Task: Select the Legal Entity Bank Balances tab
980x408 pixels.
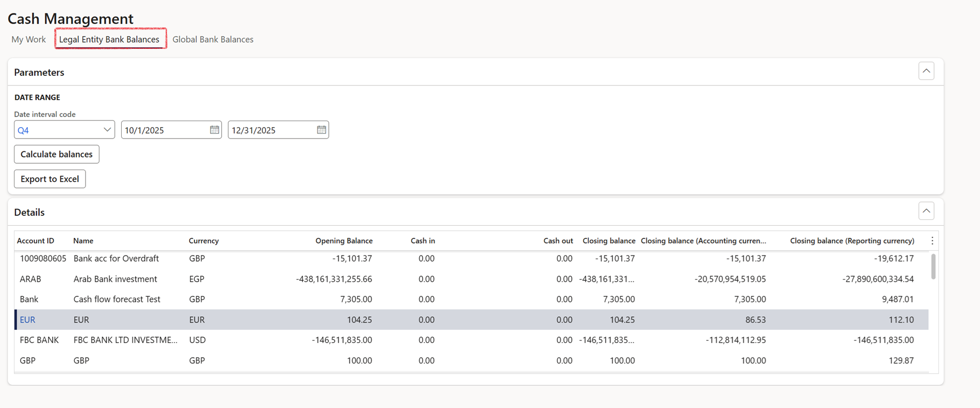Action: (109, 39)
